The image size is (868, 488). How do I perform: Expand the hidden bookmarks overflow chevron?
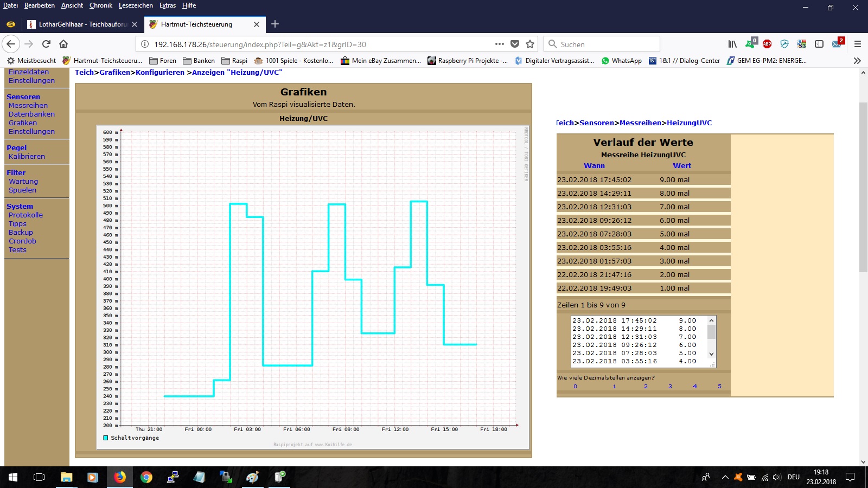857,61
